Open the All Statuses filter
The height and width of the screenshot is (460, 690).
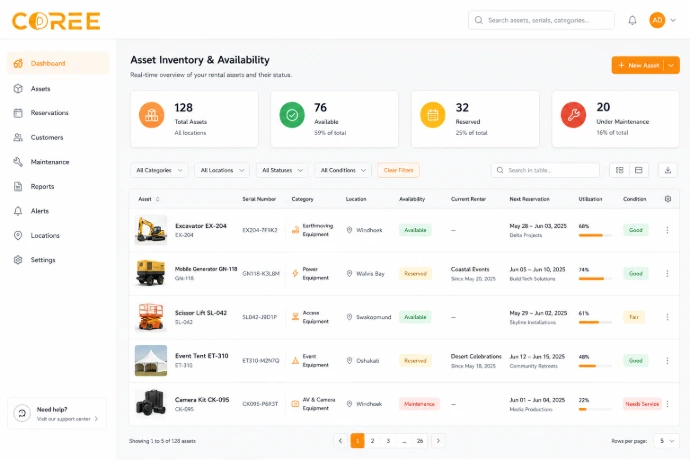click(x=282, y=170)
